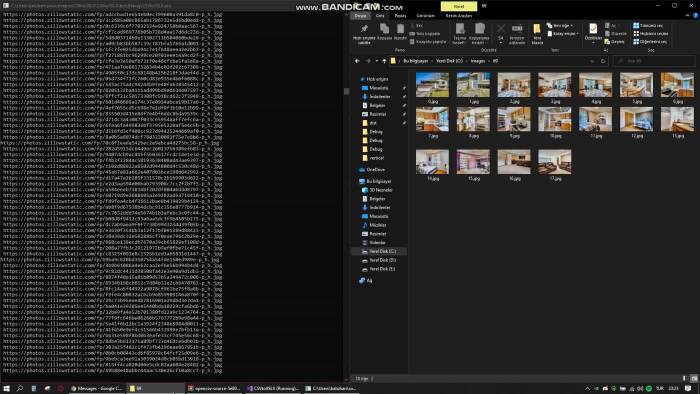
Task: Open the opencv-source taskbar button
Action: 214,388
